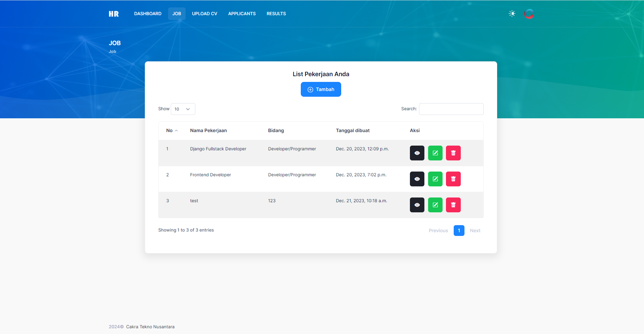Click the plus icon inside the Tambah button
This screenshot has width=644, height=334.
(310, 89)
